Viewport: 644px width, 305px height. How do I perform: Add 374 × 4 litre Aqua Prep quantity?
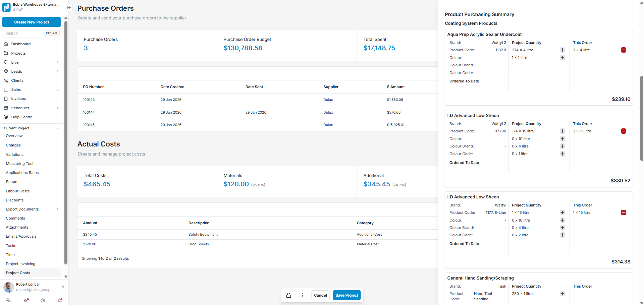coord(562,50)
